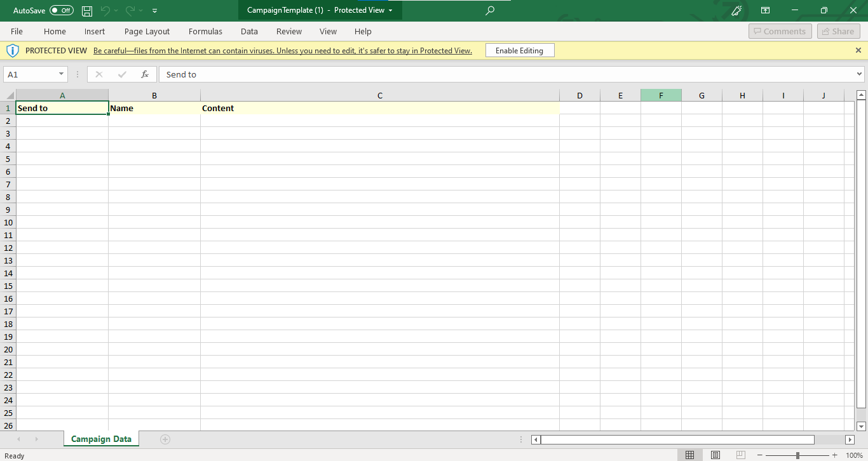
Task: Select the Page Layout view icon
Action: point(715,455)
